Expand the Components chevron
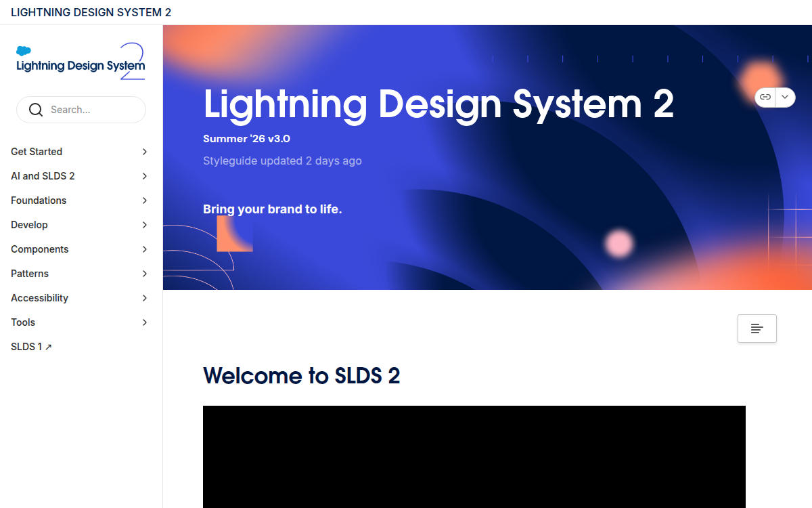812x508 pixels. coord(145,249)
